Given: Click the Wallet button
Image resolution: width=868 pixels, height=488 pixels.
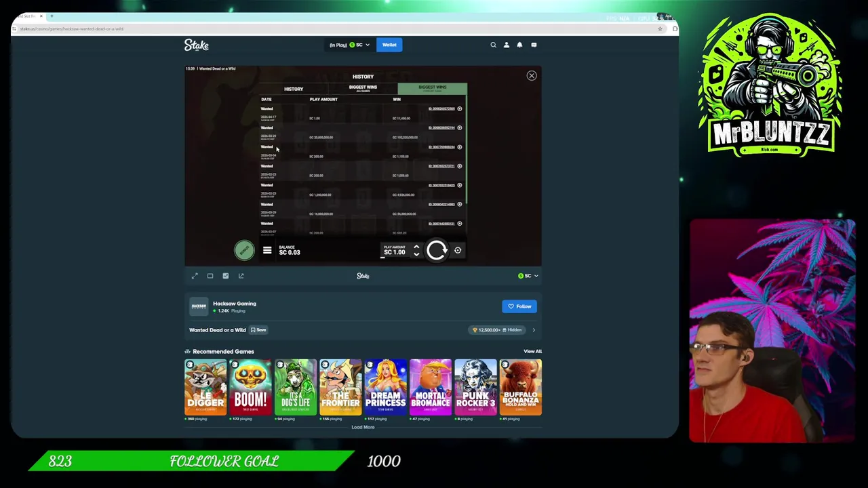Looking at the screenshot, I should (389, 45).
